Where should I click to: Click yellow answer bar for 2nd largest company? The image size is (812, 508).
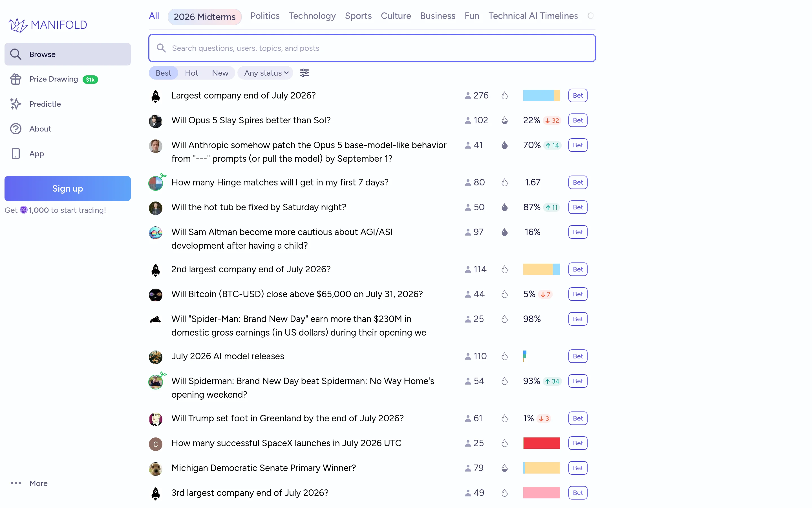pos(538,269)
